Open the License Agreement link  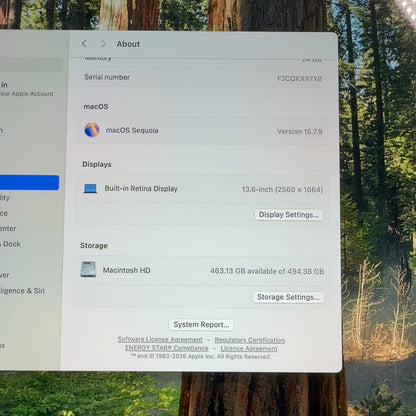(x=249, y=348)
